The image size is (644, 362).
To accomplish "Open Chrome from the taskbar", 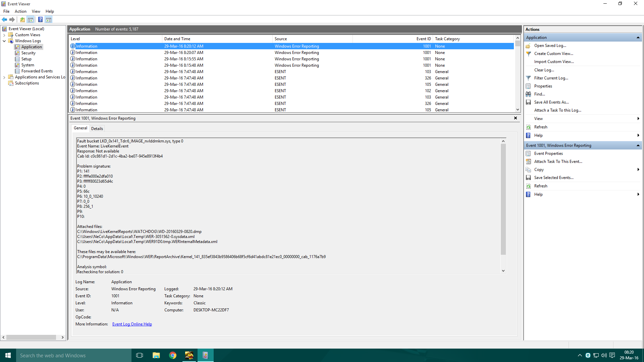I will pos(173,355).
